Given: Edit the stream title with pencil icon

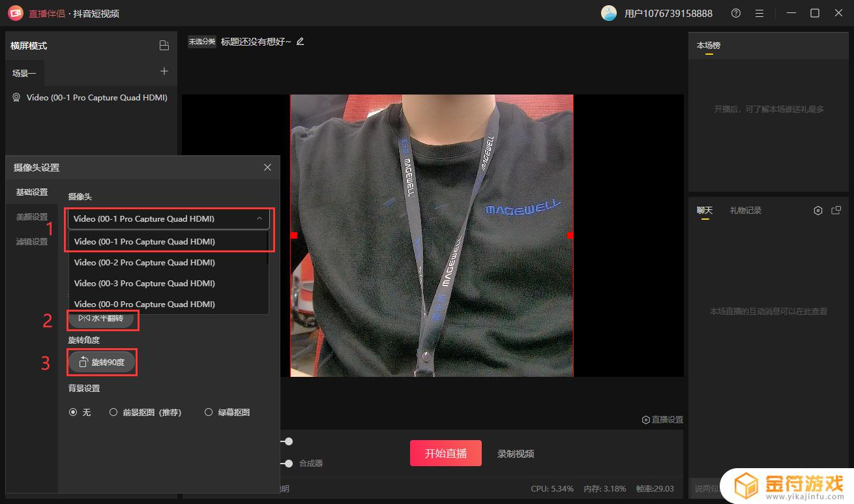Looking at the screenshot, I should coord(300,41).
